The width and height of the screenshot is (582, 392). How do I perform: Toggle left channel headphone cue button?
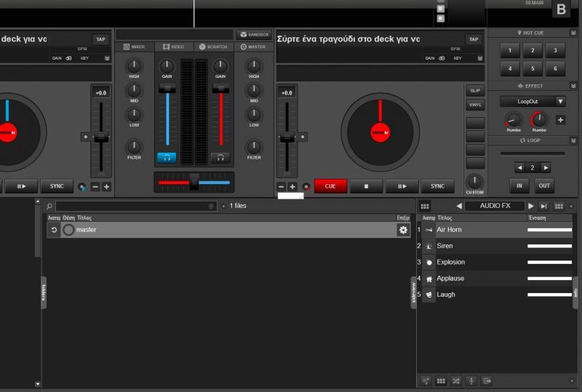point(167,157)
